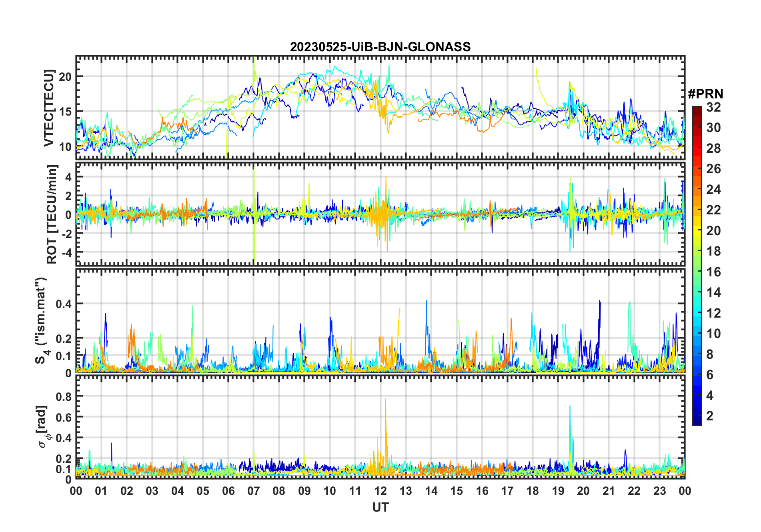This screenshot has width=761, height=532.
Task: Click the blue S4 peak near 20:40 UT
Action: point(599,320)
